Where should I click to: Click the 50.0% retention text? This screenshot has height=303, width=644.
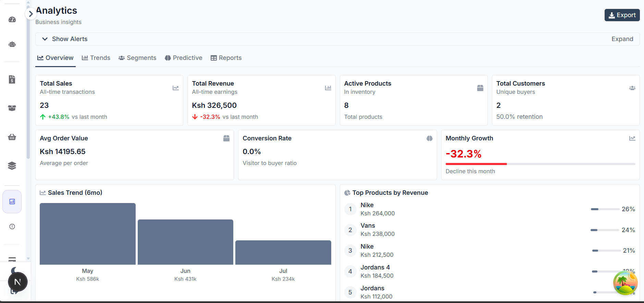coord(519,117)
